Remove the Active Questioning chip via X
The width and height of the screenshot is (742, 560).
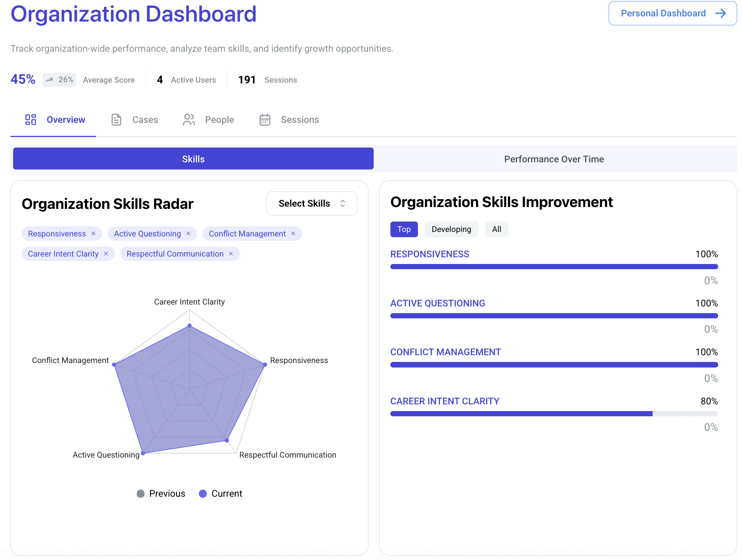tap(188, 233)
